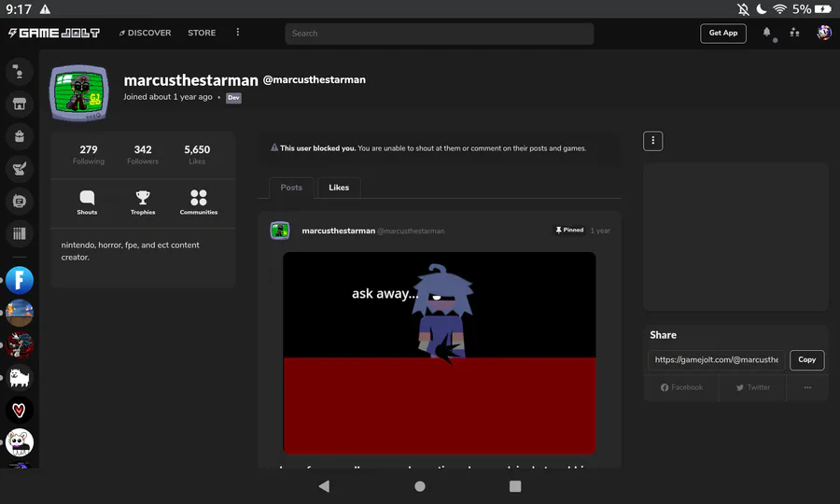Click the Dev badge

(233, 97)
